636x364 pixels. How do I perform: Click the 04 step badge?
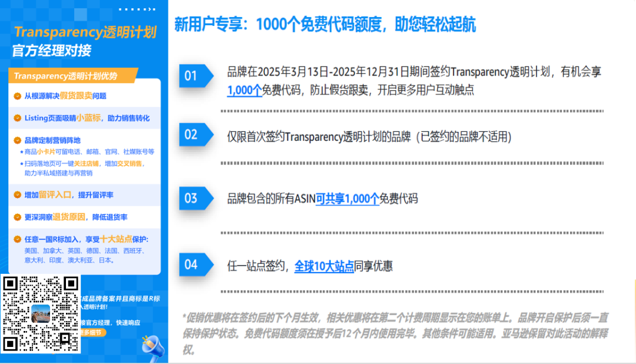tap(196, 264)
